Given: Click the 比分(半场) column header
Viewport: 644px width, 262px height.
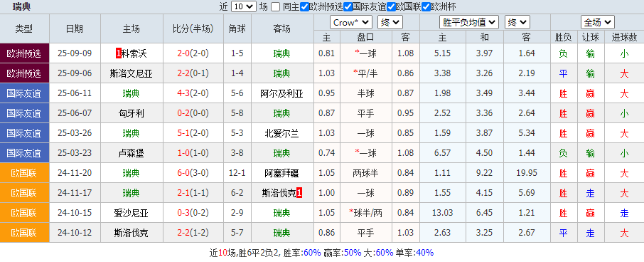Looking at the screenshot, I should (193, 28).
